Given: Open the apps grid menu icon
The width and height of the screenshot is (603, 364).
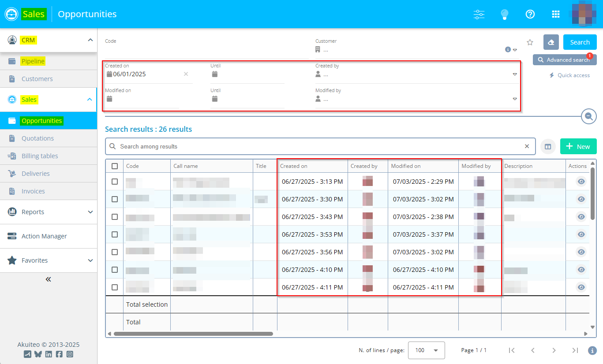Looking at the screenshot, I should 556,14.
